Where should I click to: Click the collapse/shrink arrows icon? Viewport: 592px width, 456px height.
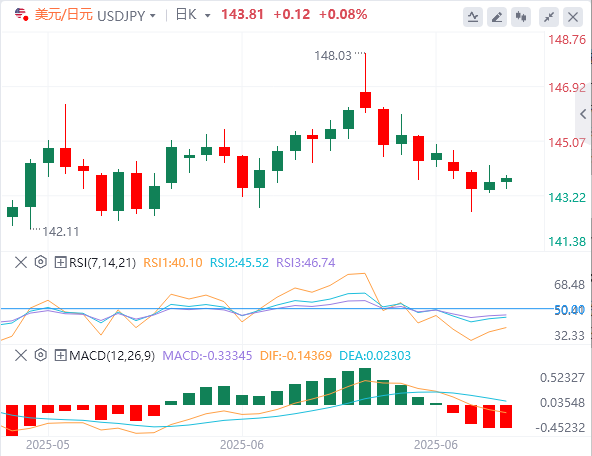[x=549, y=17]
